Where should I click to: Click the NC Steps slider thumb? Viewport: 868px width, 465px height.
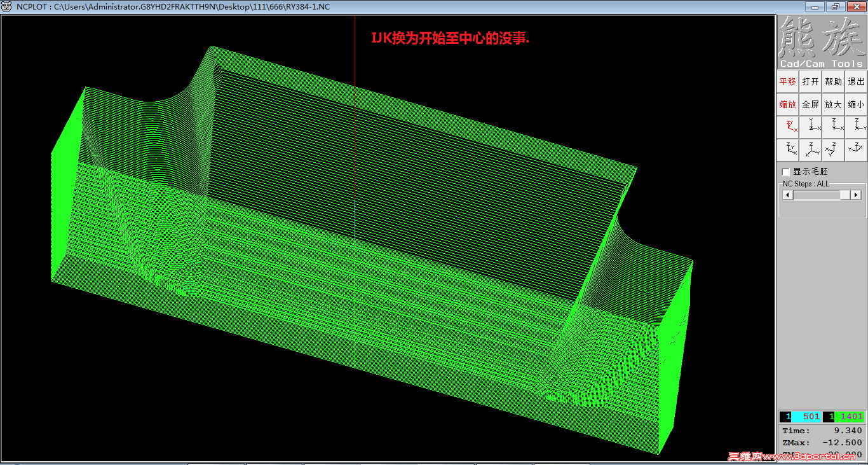[x=845, y=195]
